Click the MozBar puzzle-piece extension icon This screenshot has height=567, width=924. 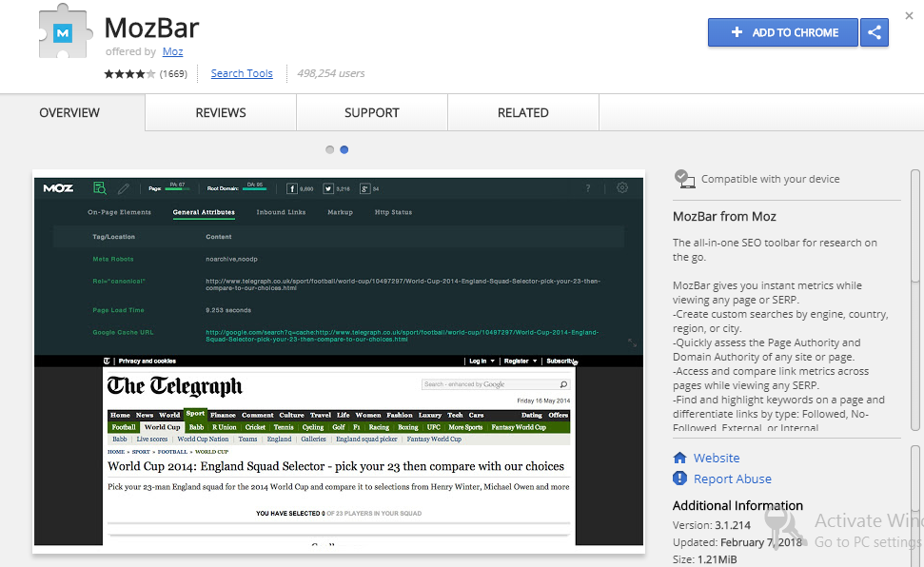click(65, 31)
